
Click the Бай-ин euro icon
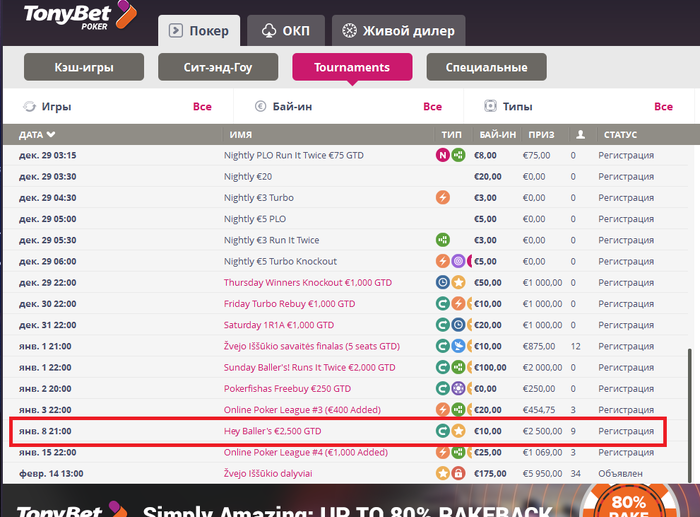click(260, 106)
